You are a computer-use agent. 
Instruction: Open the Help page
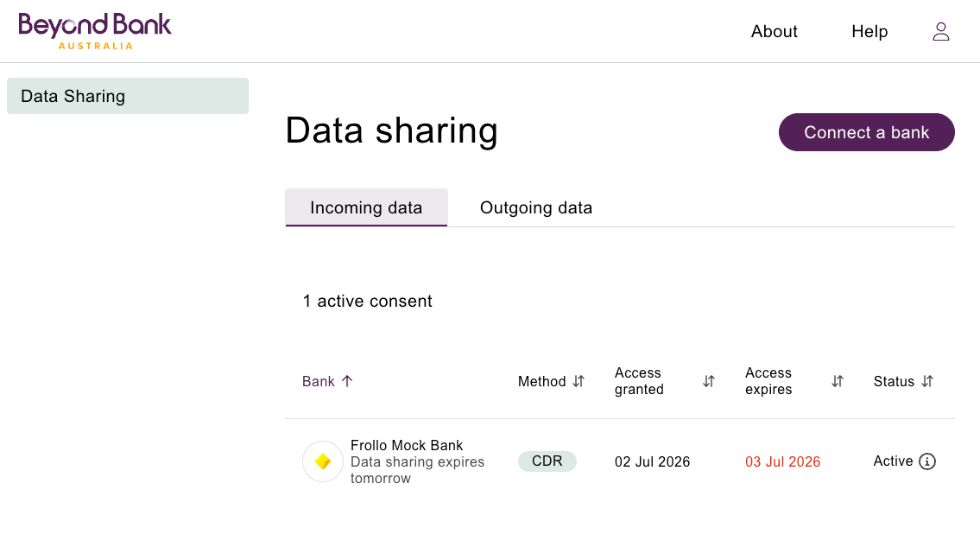[x=869, y=31]
